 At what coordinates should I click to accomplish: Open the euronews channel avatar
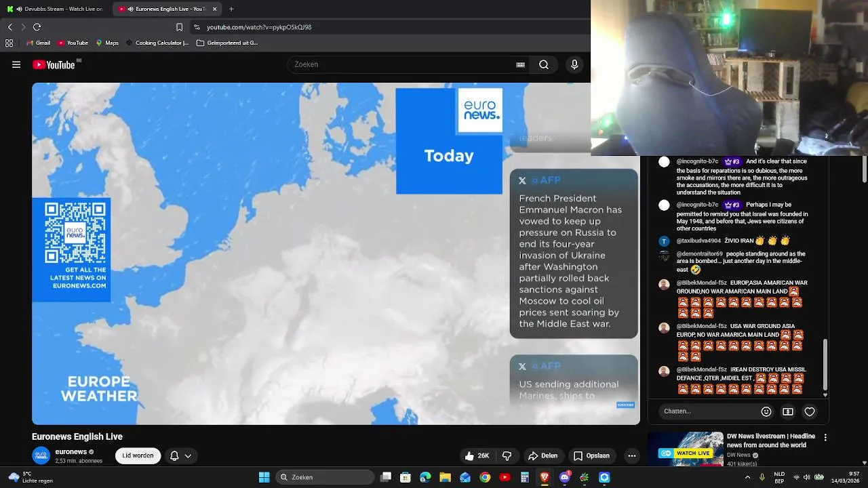click(41, 456)
